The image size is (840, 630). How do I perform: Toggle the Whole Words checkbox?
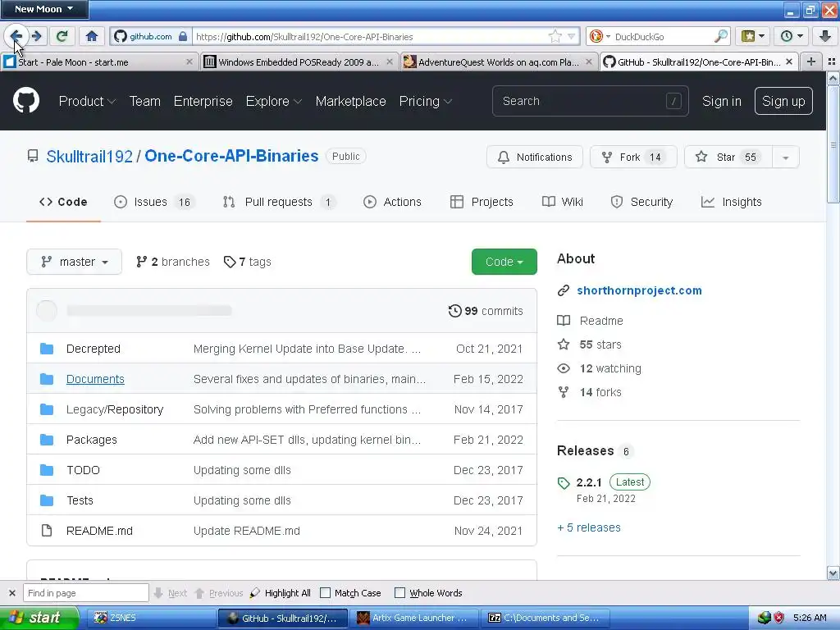click(399, 593)
